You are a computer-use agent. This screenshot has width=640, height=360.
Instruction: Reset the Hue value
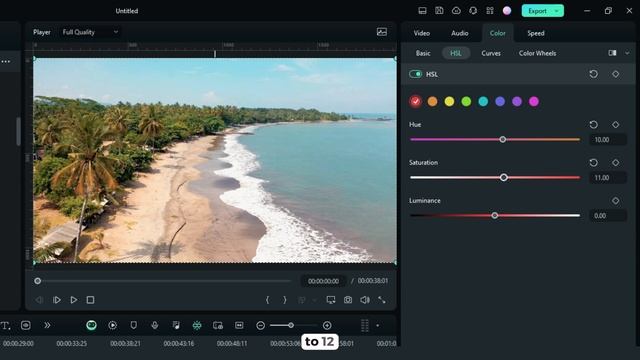coord(593,124)
